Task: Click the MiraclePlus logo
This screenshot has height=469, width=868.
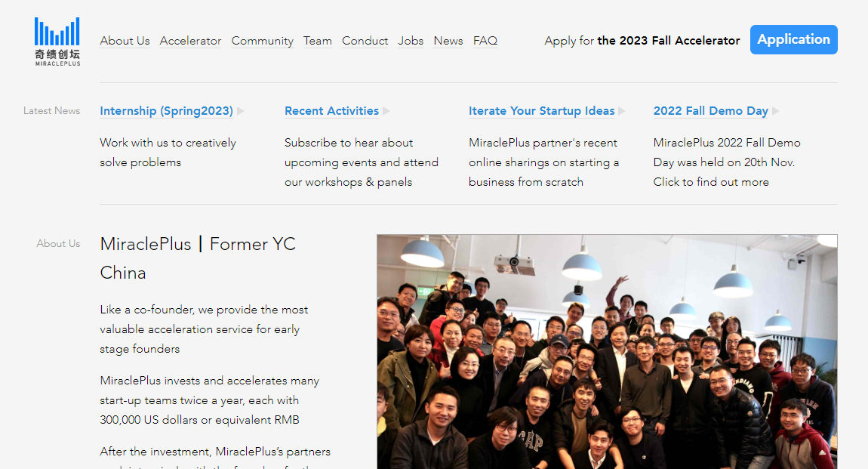Action: pos(57,42)
